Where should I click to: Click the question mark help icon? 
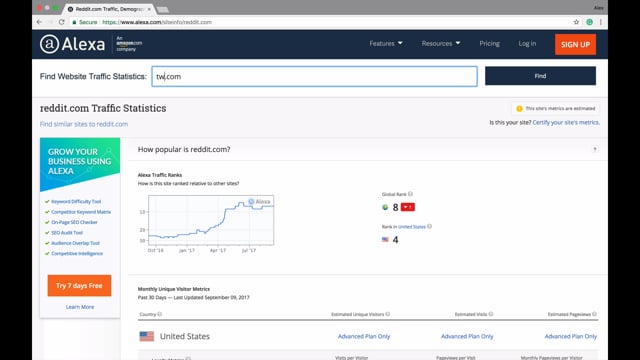(595, 149)
